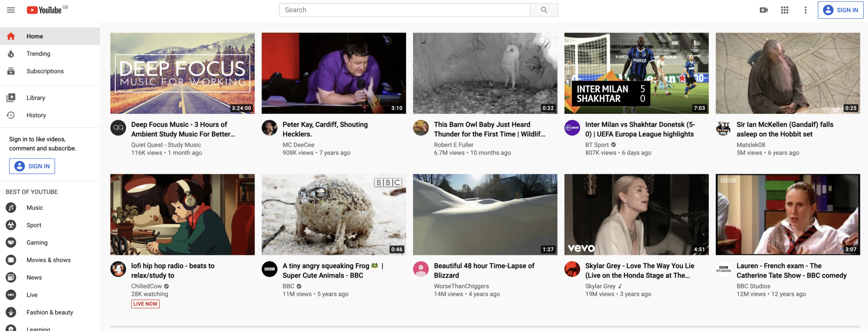Open WorseThanChiggers channel avatar

[421, 269]
